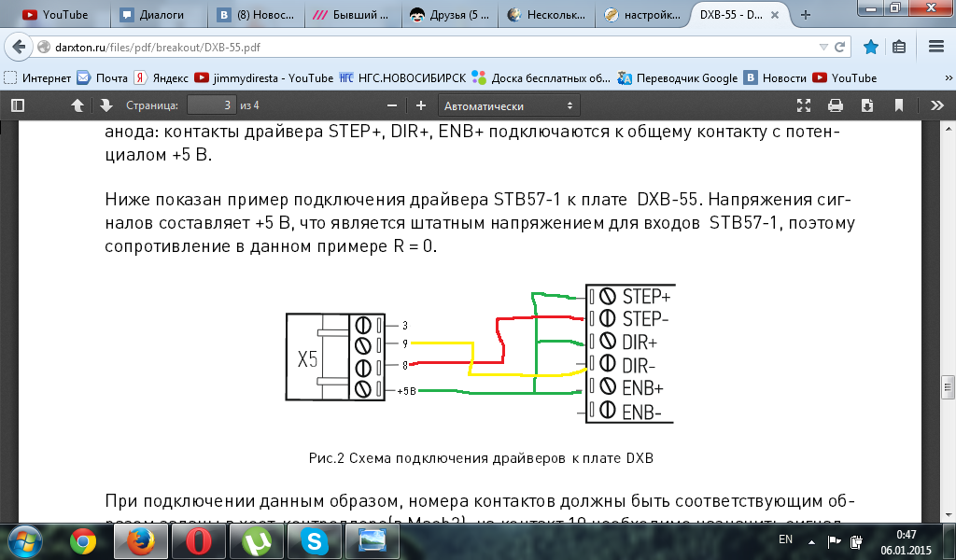Expand the PDF toolbar tools menu
This screenshot has width=956, height=560.
(x=937, y=105)
